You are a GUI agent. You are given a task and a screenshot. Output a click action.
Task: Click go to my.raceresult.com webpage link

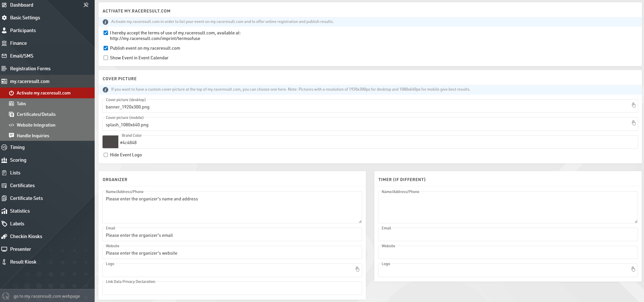click(x=47, y=296)
